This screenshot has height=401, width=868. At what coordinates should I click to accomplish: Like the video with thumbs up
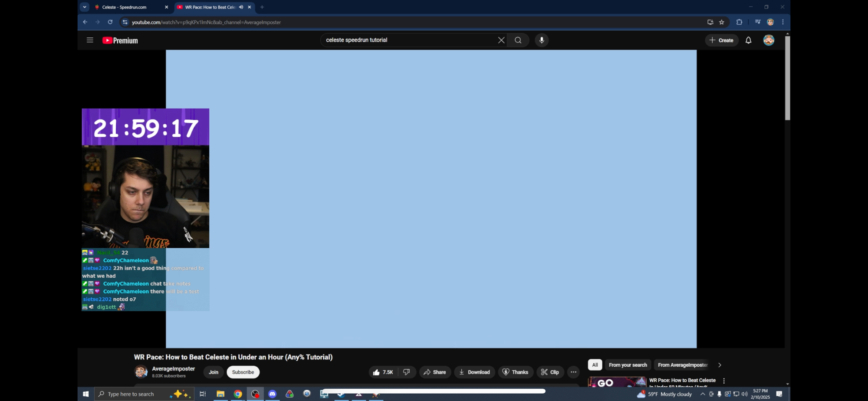383,372
